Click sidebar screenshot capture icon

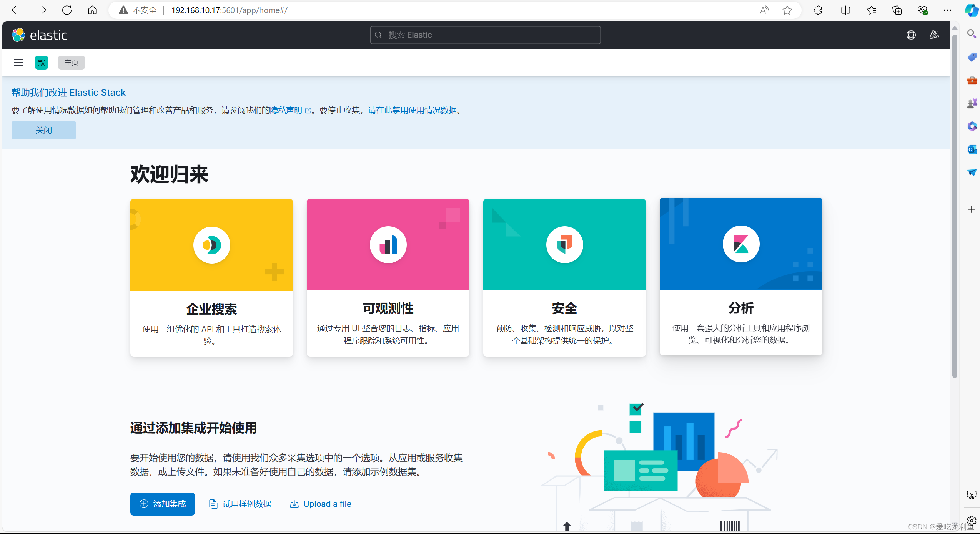pyautogui.click(x=972, y=494)
